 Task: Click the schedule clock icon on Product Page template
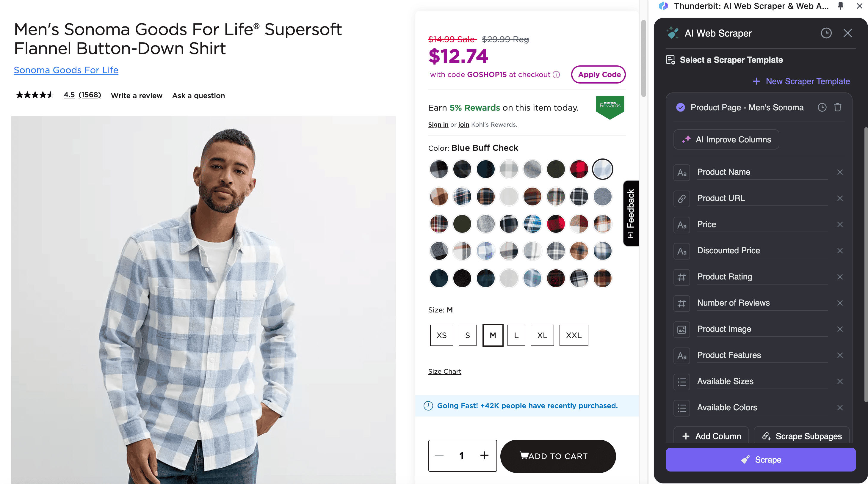[x=822, y=107]
